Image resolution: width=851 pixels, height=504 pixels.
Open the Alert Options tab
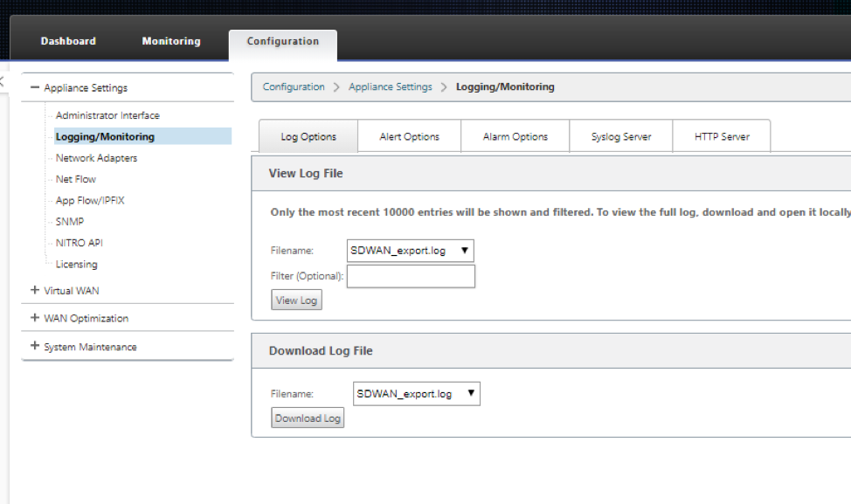coord(409,137)
